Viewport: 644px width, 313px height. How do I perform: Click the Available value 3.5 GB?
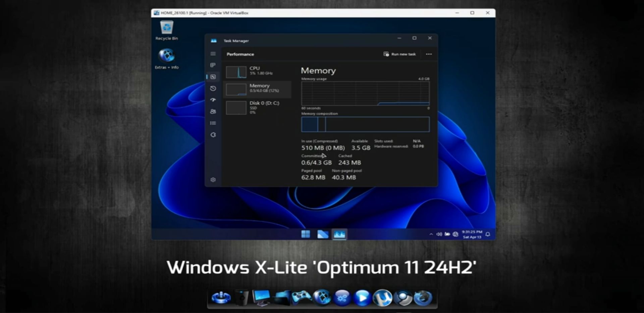click(x=361, y=148)
